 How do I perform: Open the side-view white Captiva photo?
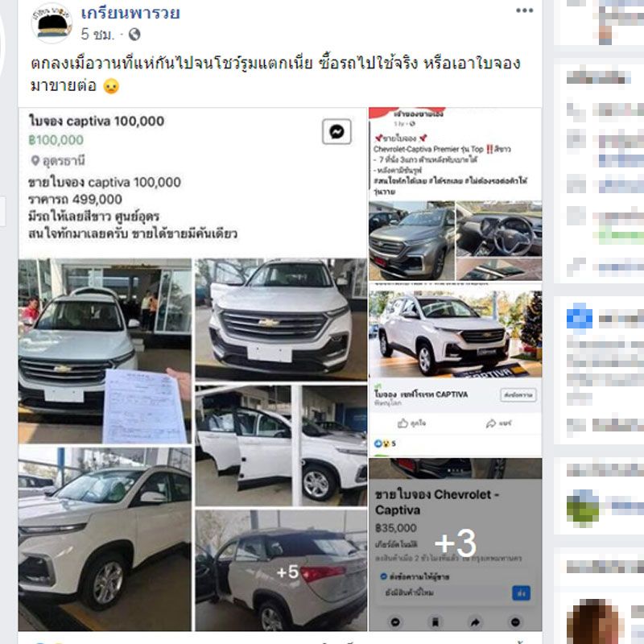105,539
